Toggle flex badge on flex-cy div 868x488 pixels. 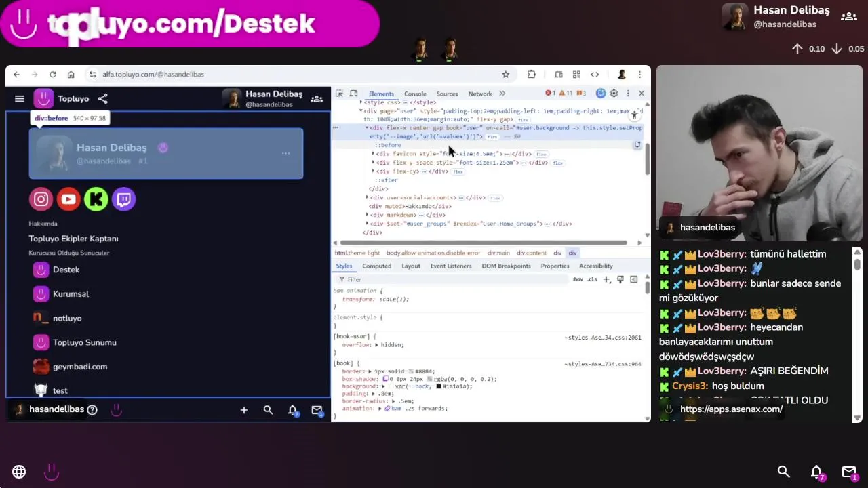click(x=458, y=172)
